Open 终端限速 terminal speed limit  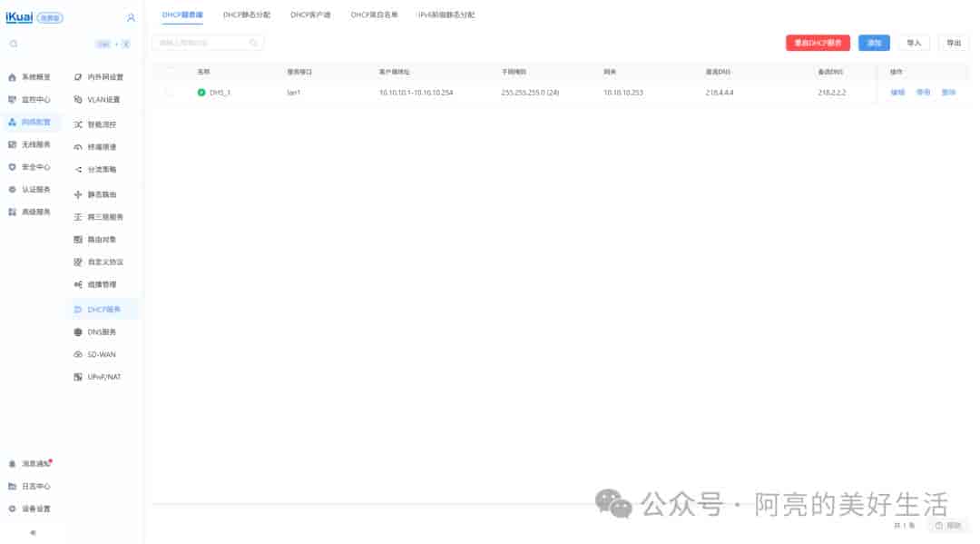[95, 147]
